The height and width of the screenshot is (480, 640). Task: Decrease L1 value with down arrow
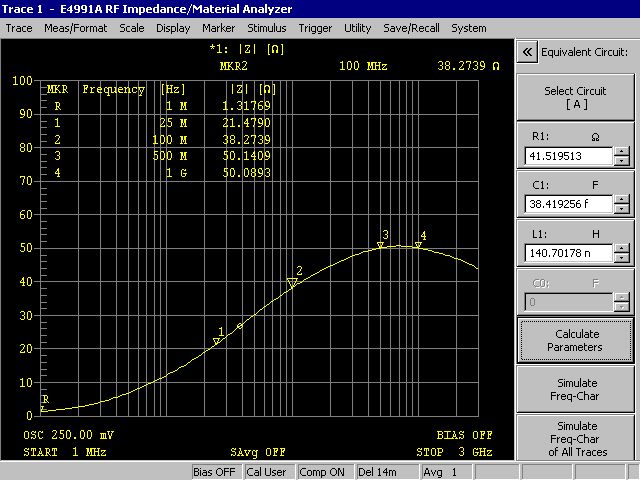pyautogui.click(x=622, y=257)
